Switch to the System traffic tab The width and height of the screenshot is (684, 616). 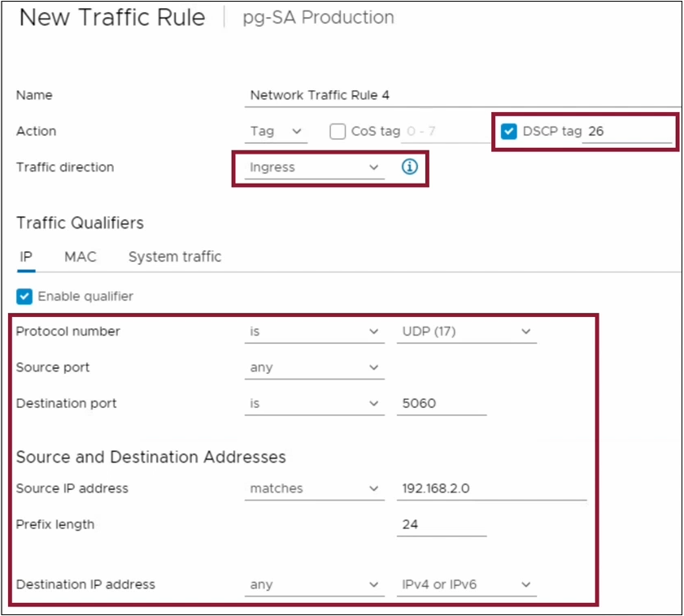(173, 257)
